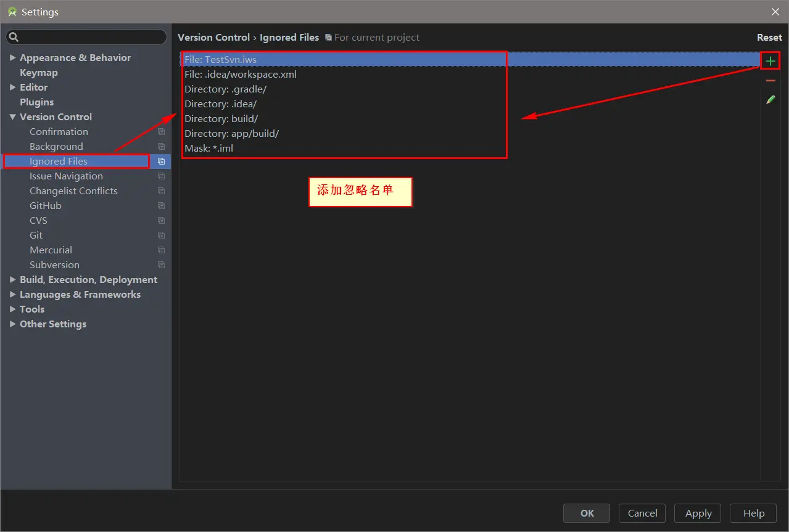Select the Ignored Files item
789x532 pixels.
coord(59,162)
